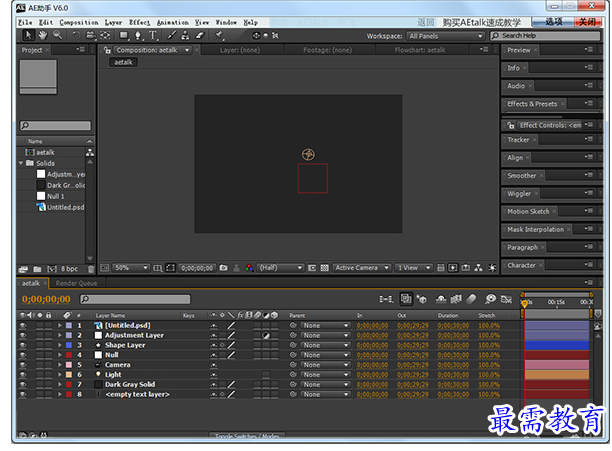612x451 pixels.
Task: Click the 关闭 close button
Action: [x=587, y=22]
